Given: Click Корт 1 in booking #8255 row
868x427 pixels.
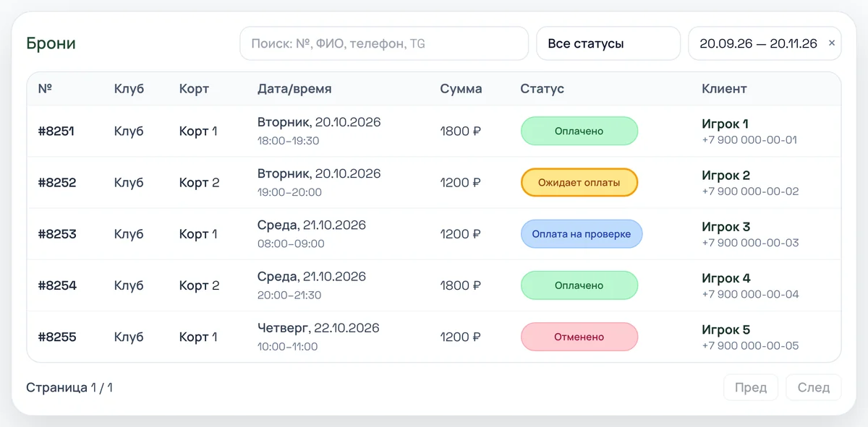Looking at the screenshot, I should (198, 337).
